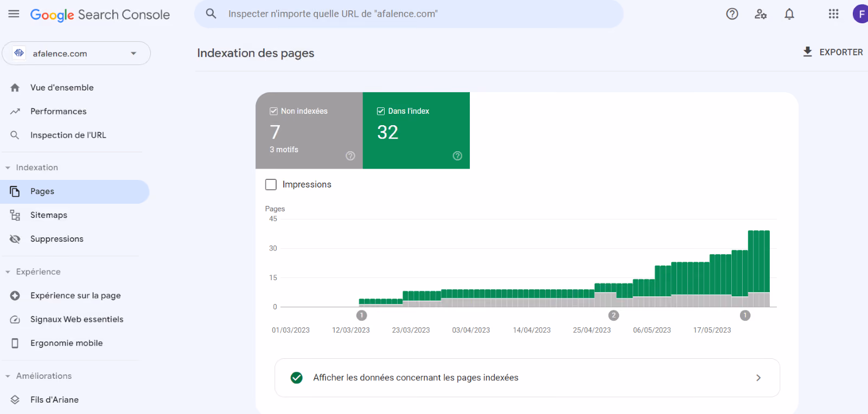Click the Ergonomie mobile phone icon
868x414 pixels.
pyautogui.click(x=15, y=343)
